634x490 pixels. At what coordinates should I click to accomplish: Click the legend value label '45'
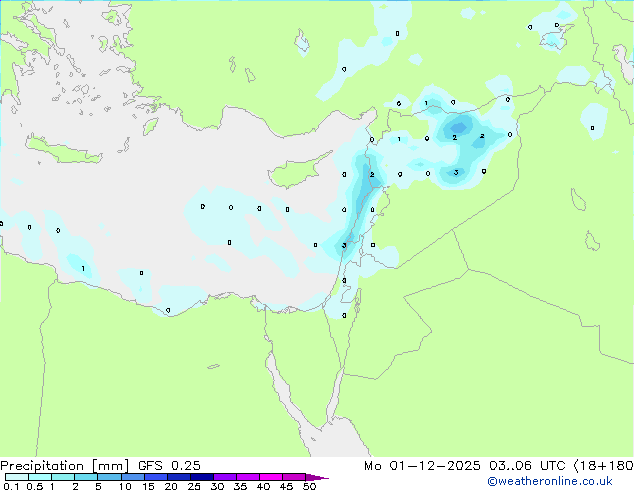pos(286,486)
